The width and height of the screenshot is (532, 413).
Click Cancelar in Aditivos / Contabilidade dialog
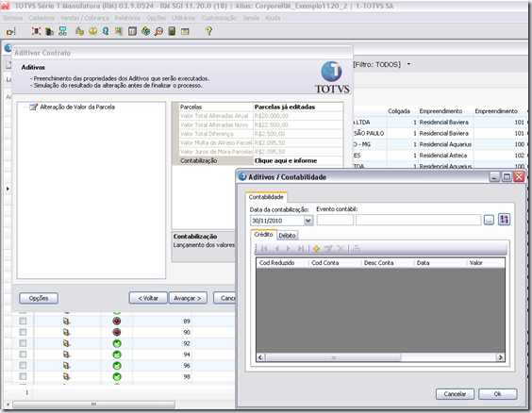tap(455, 394)
